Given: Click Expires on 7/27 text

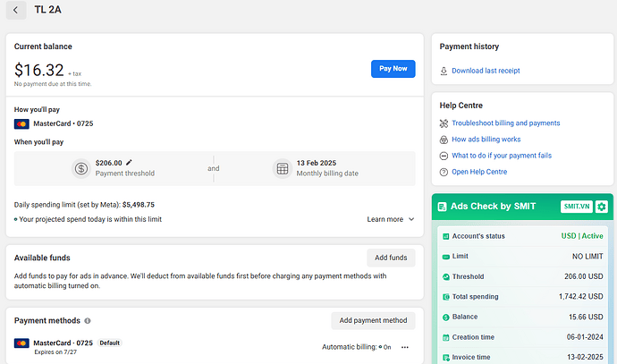Looking at the screenshot, I should tap(55, 352).
